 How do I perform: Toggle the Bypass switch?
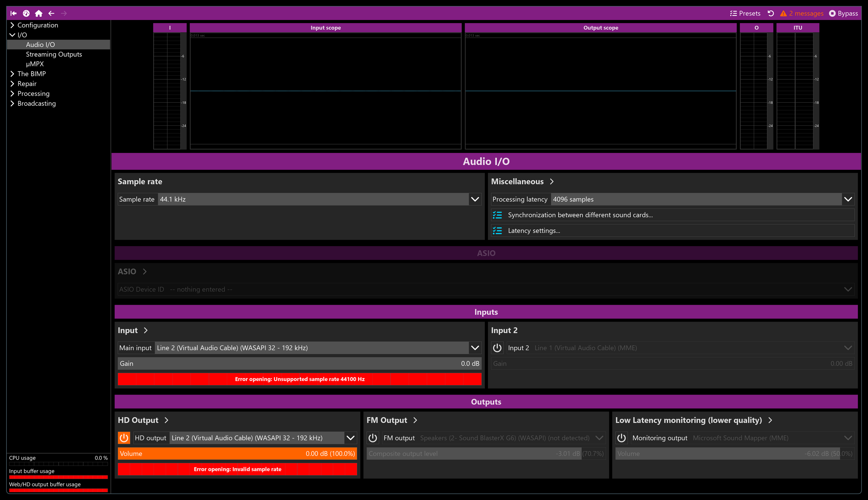point(843,14)
